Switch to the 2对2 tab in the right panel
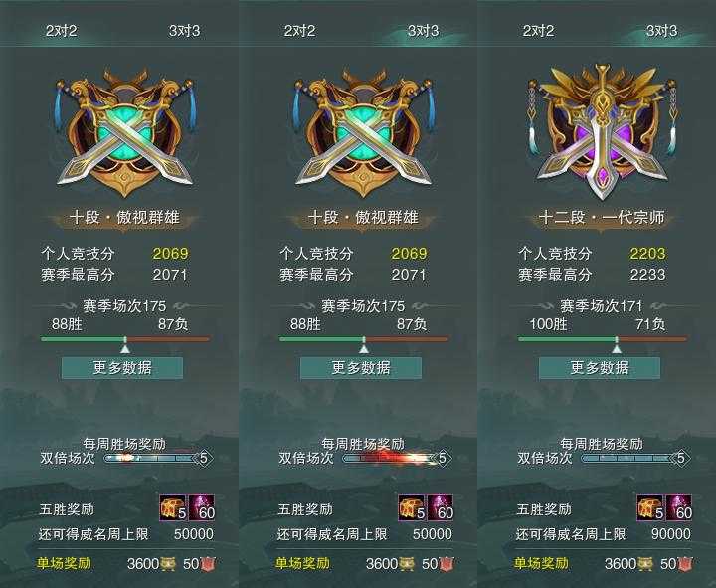The image size is (716, 588). [538, 31]
